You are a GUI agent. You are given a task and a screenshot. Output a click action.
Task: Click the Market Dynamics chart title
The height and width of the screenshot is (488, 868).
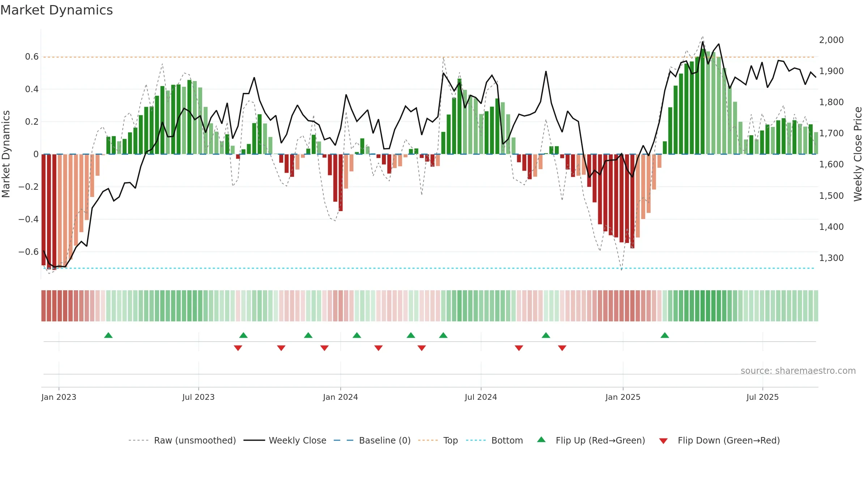tap(56, 10)
